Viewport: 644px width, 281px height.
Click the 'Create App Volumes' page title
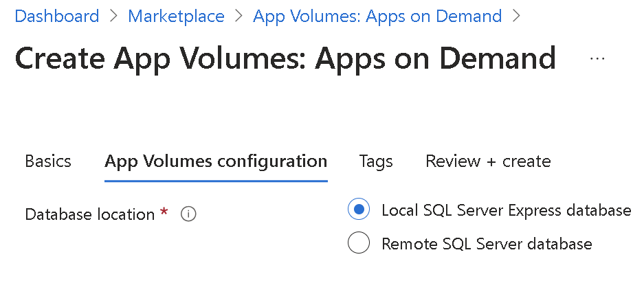coord(285,59)
